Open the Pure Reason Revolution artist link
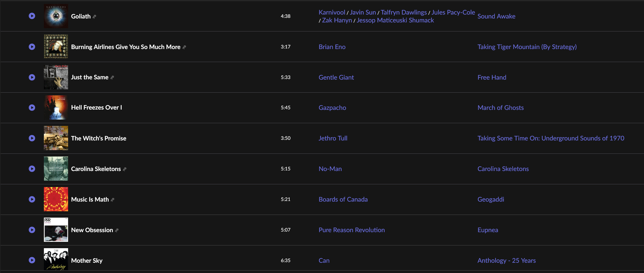The width and height of the screenshot is (644, 273). (x=352, y=230)
